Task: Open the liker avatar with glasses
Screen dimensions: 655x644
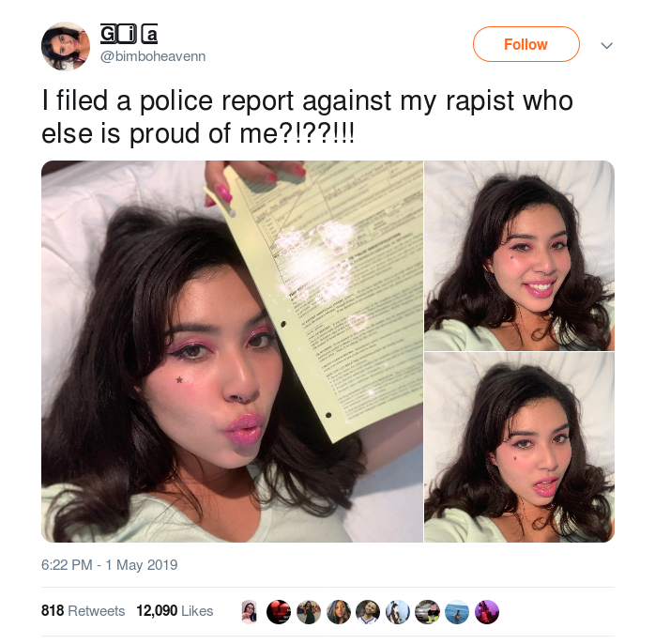Action: point(249,612)
